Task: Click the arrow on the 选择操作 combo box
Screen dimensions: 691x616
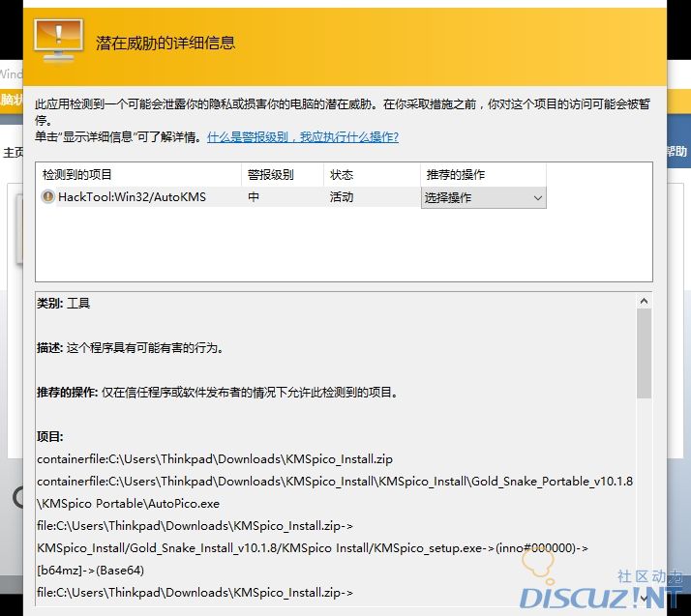Action: (x=538, y=197)
